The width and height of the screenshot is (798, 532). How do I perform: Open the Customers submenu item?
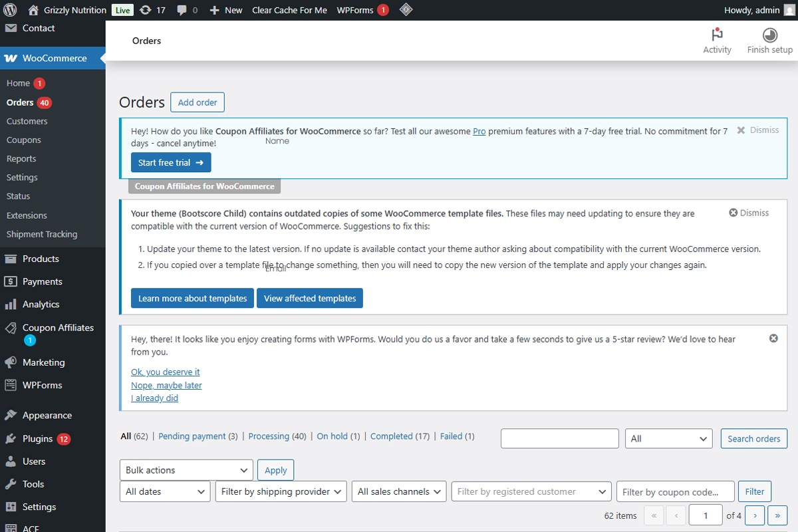coord(27,121)
